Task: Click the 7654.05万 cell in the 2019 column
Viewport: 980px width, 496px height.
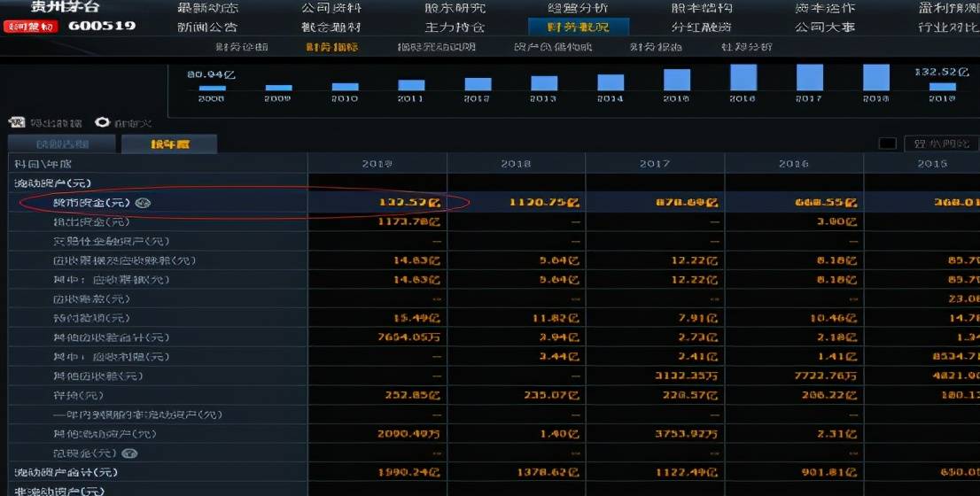Action: pyautogui.click(x=409, y=337)
